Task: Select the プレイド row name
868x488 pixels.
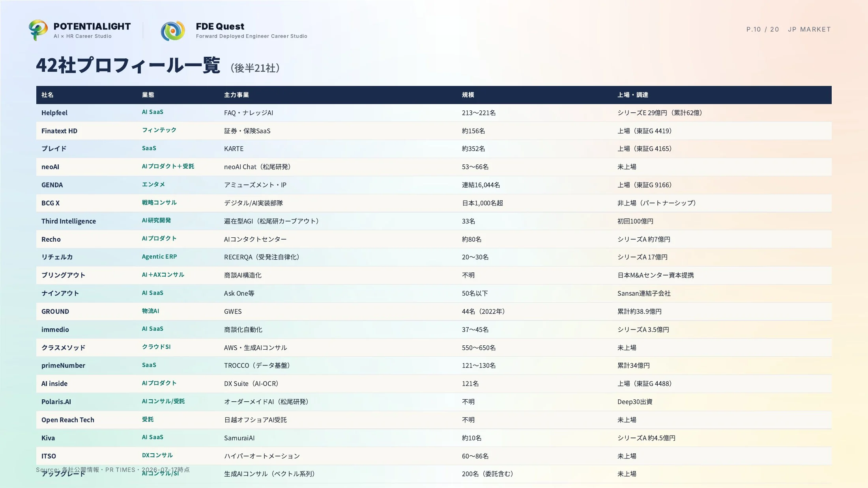Action: (x=54, y=149)
